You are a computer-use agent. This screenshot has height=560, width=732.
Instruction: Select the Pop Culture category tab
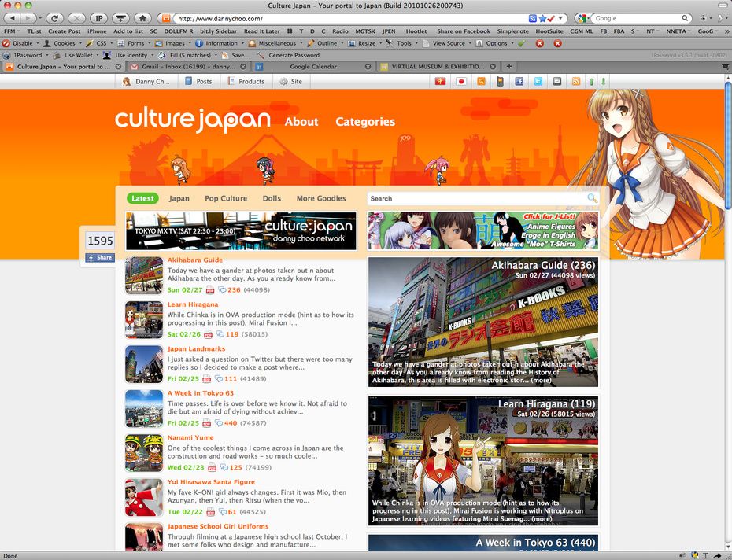click(x=226, y=198)
